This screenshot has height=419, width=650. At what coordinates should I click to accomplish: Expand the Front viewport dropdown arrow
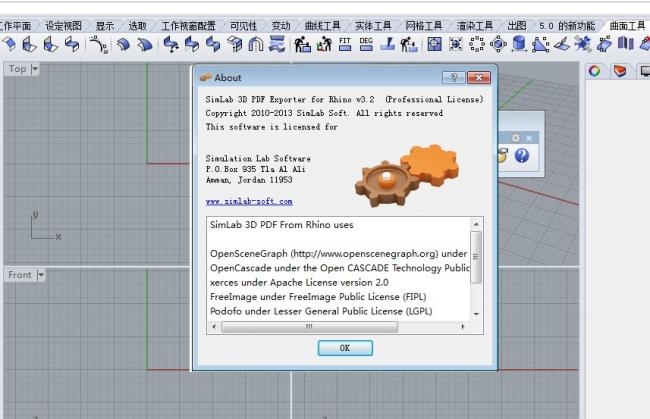coord(41,275)
